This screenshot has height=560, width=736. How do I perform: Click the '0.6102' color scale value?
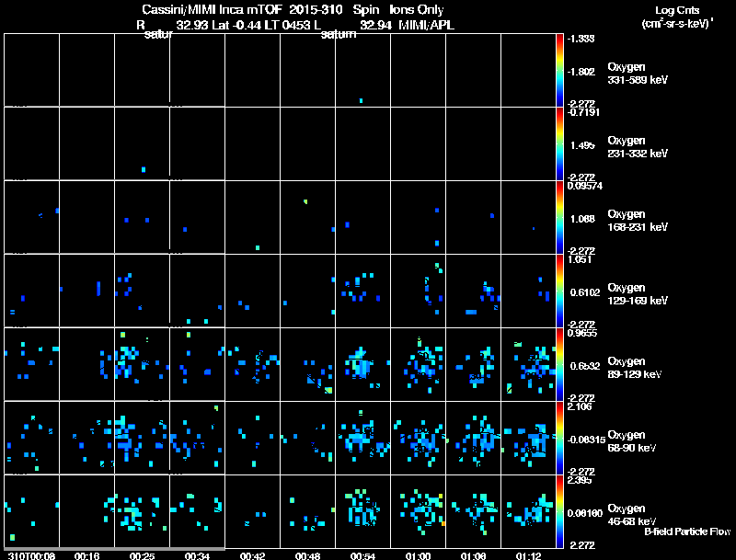[585, 292]
